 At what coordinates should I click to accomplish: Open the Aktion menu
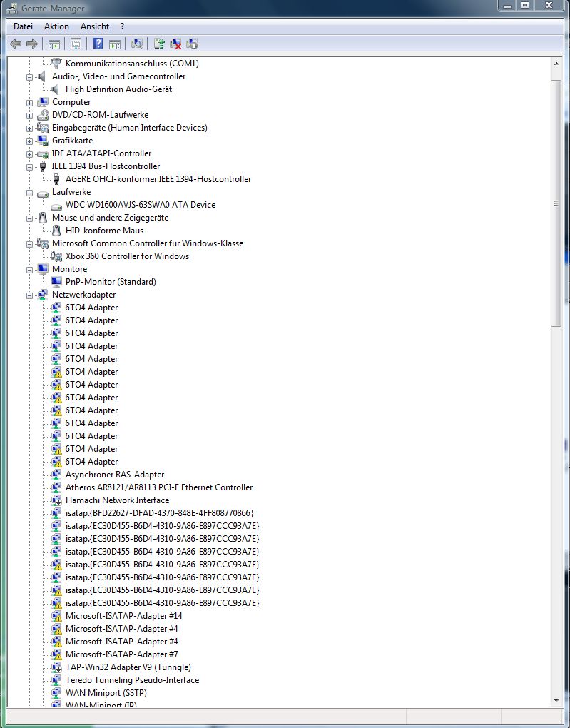pos(56,26)
